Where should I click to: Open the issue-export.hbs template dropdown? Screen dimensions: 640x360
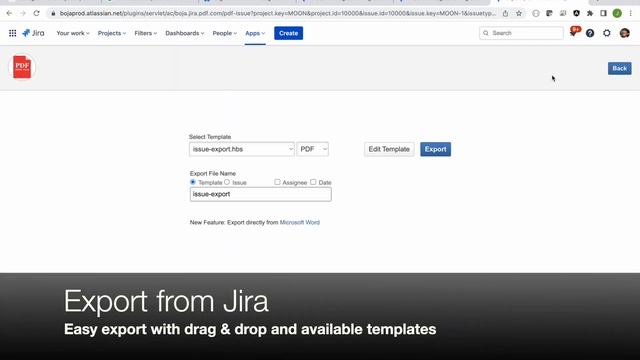[242, 149]
